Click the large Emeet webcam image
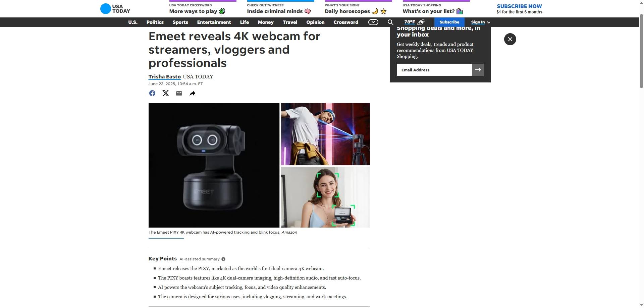 tap(214, 165)
